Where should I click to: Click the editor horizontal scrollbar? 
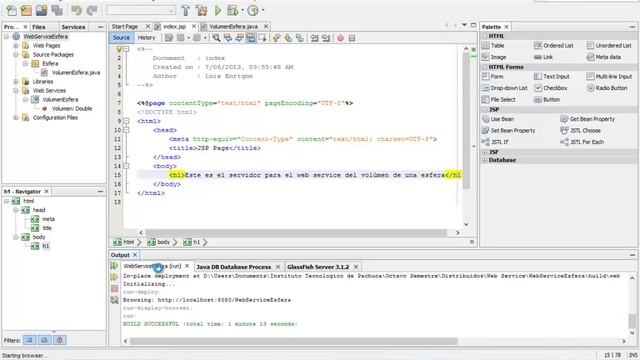(296, 233)
